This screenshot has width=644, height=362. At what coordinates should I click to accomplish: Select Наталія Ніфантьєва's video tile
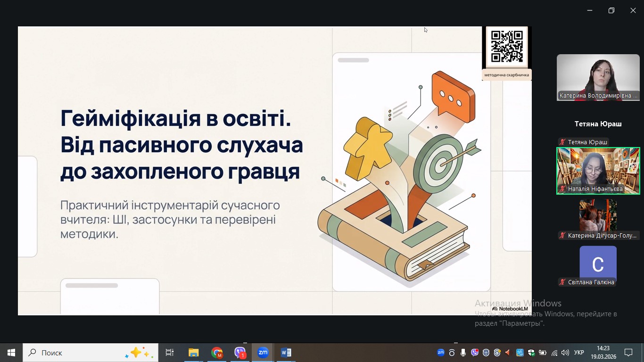point(598,171)
